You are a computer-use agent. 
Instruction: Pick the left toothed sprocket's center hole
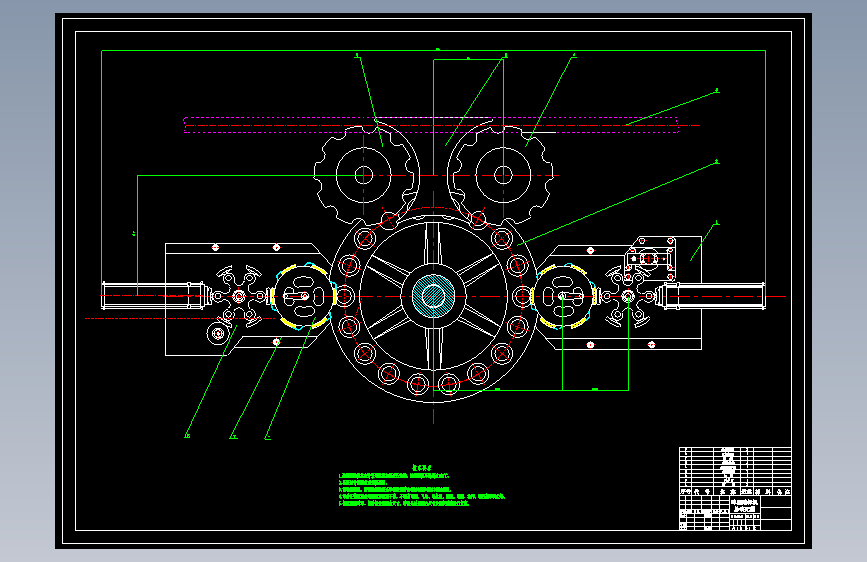click(x=364, y=175)
